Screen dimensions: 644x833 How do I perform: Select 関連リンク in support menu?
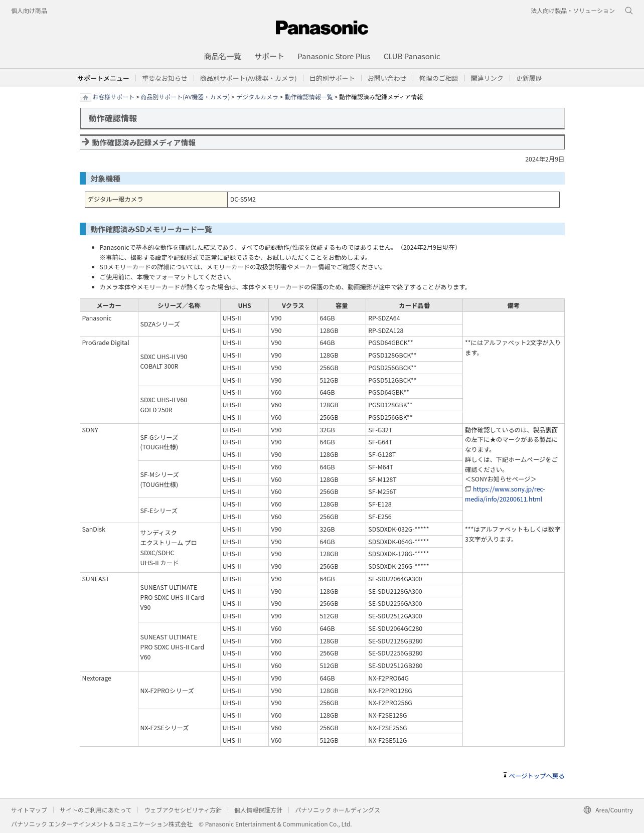pyautogui.click(x=487, y=78)
